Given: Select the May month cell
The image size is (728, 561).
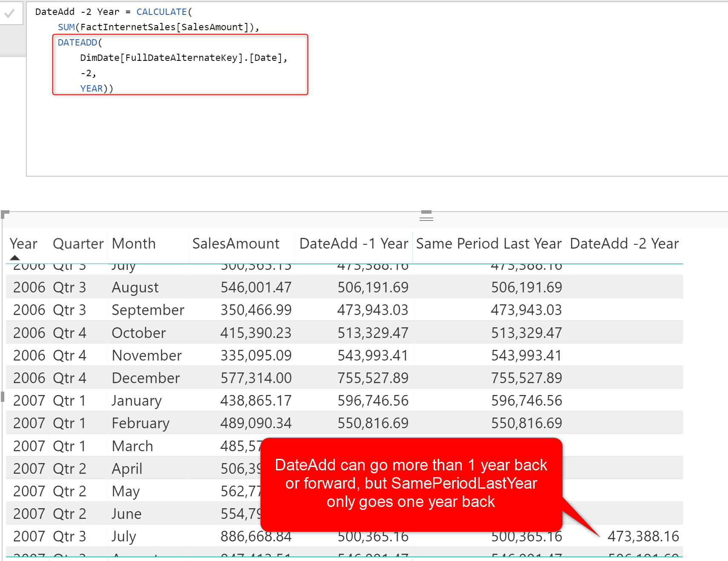Looking at the screenshot, I should [x=126, y=492].
